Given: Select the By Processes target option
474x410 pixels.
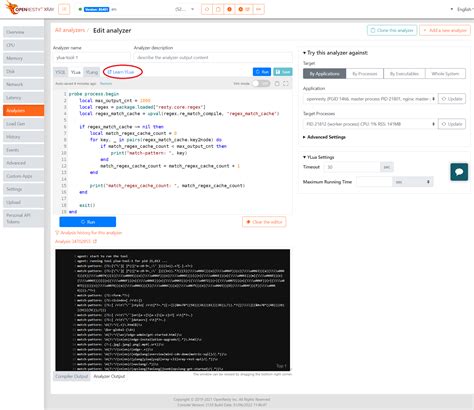Looking at the screenshot, I should 365,74.
